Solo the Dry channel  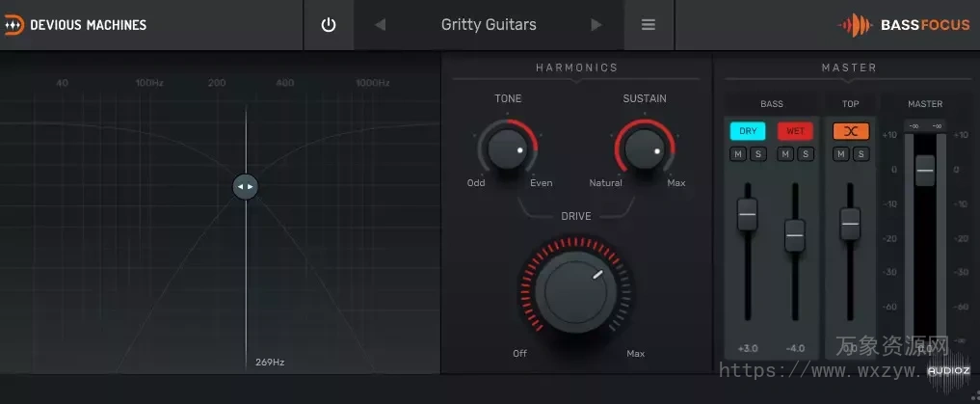(x=758, y=154)
